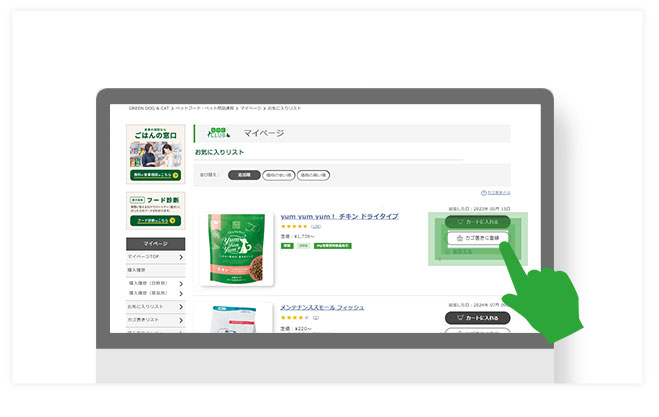Add yum yum yum チキン to cart
Screen dimensions: 659x417
tap(477, 222)
